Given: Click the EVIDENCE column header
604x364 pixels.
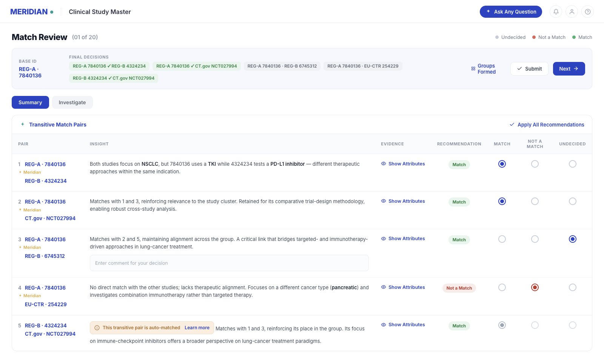Looking at the screenshot, I should 392,144.
